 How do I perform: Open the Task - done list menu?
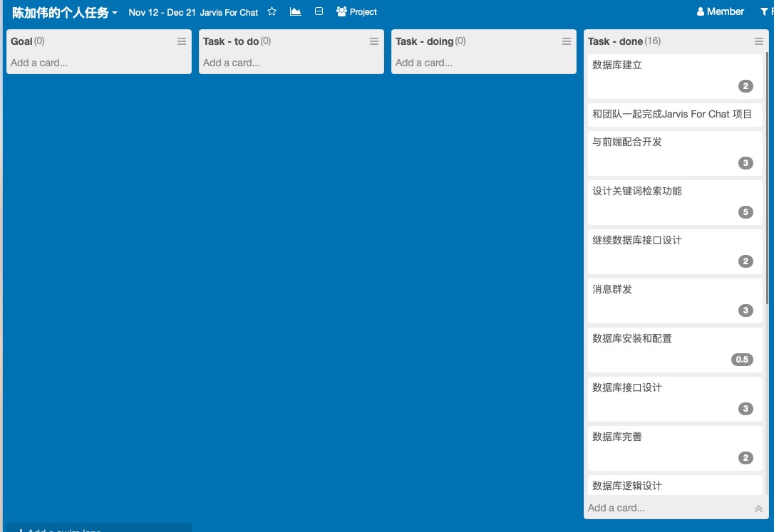pos(759,41)
